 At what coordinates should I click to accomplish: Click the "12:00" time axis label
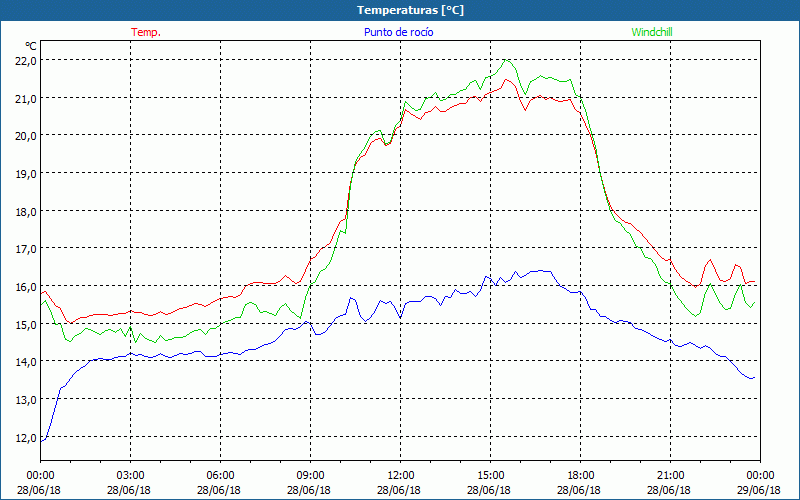[401, 476]
